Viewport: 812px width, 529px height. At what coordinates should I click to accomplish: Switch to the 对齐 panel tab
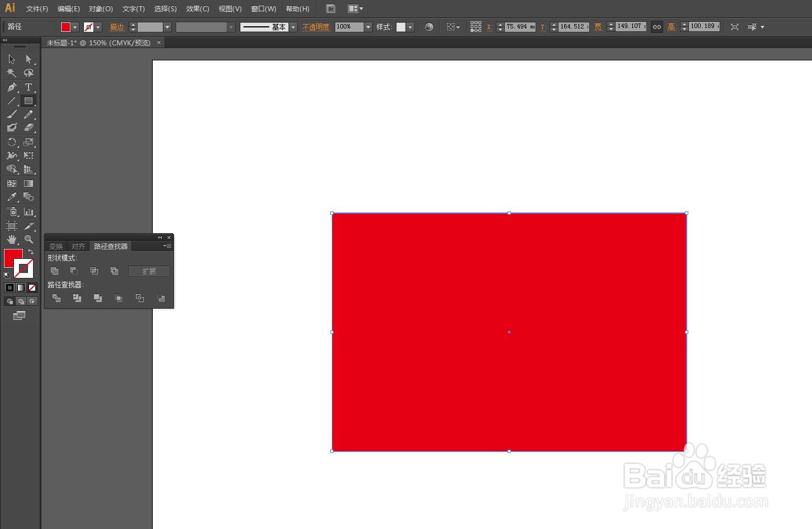click(x=78, y=247)
